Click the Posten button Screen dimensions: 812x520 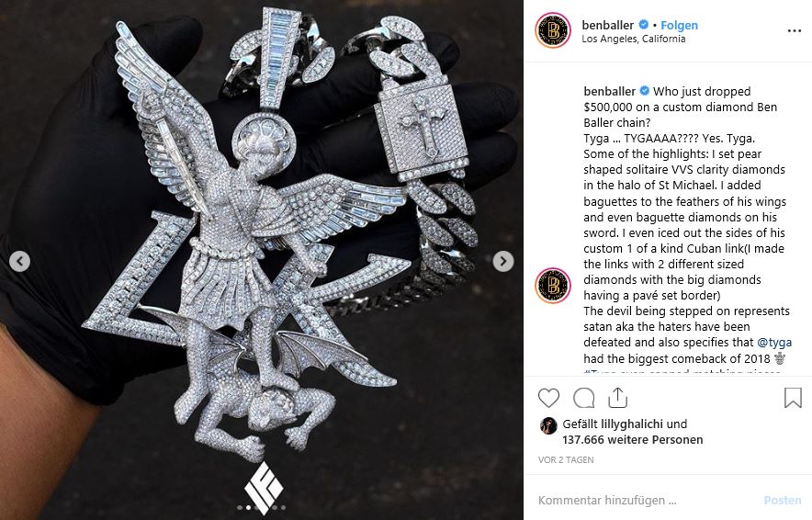pyautogui.click(x=783, y=501)
